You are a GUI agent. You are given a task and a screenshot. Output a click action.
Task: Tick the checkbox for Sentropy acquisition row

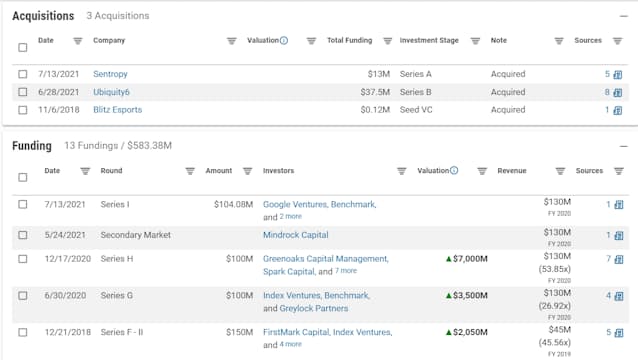coord(23,74)
